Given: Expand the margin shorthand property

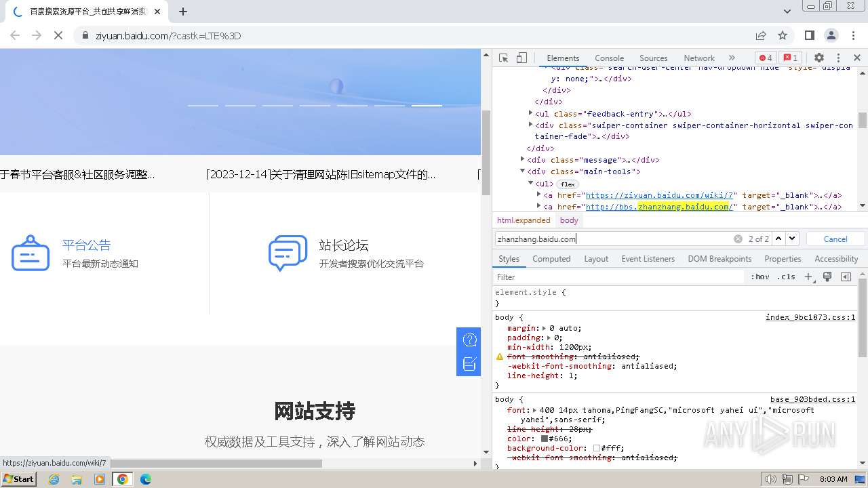Looking at the screenshot, I should tap(545, 328).
